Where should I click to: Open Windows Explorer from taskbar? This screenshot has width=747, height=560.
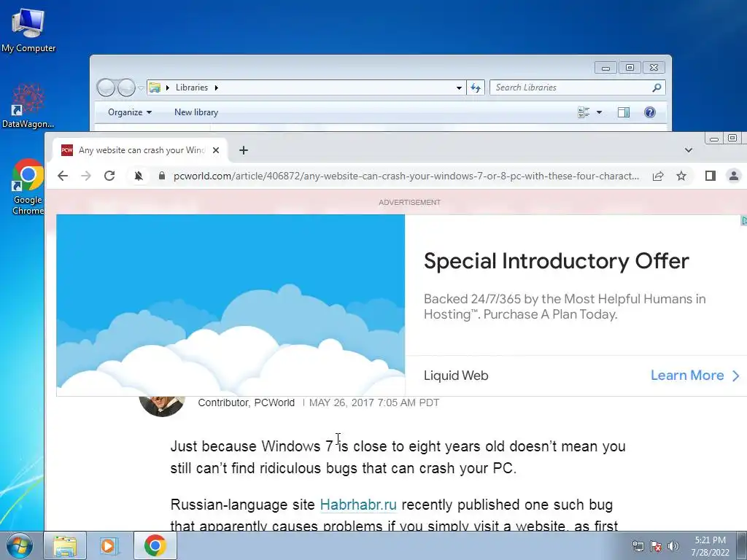click(x=65, y=545)
